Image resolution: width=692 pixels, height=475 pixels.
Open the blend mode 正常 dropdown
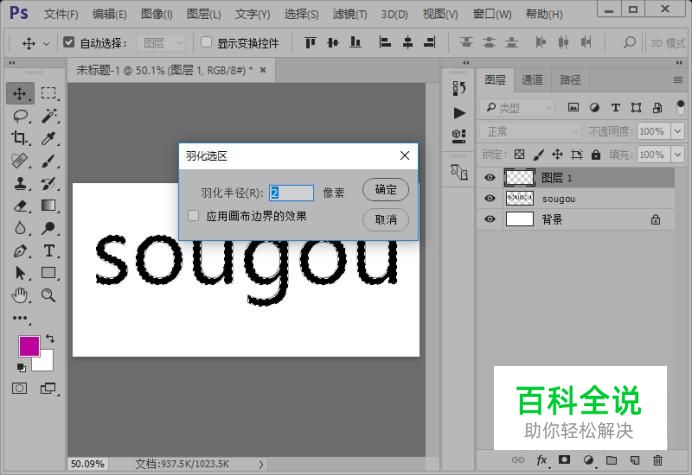(530, 132)
